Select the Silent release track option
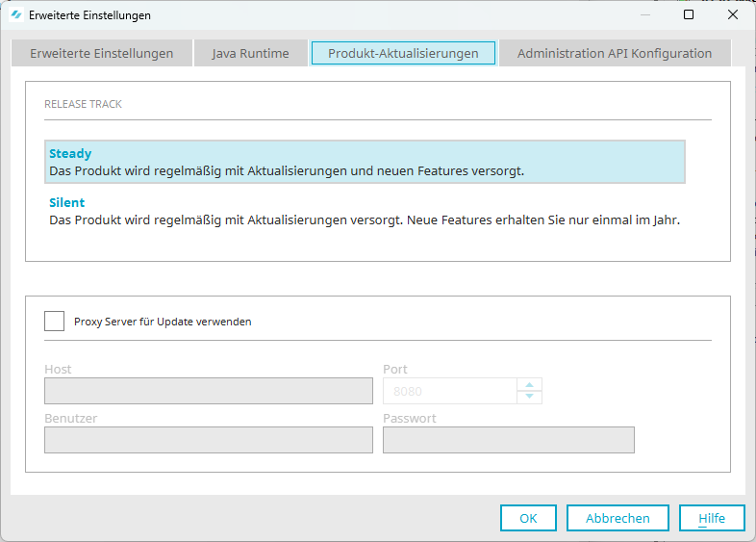This screenshot has width=756, height=542. (x=365, y=211)
